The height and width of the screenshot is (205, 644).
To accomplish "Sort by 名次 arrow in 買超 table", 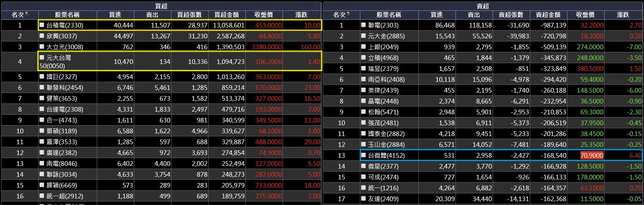I will (27, 14).
